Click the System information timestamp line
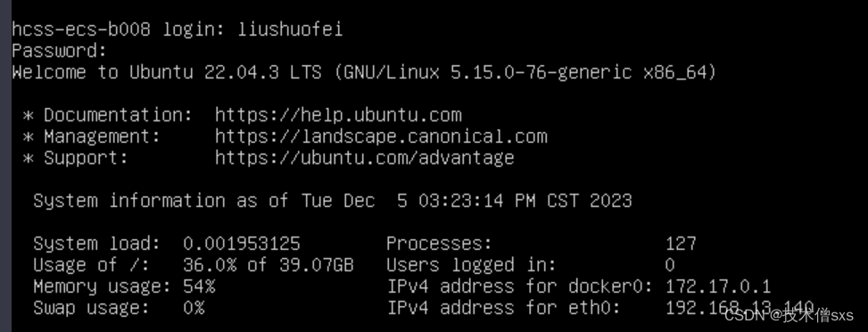The height and width of the screenshot is (332, 868). click(x=332, y=201)
